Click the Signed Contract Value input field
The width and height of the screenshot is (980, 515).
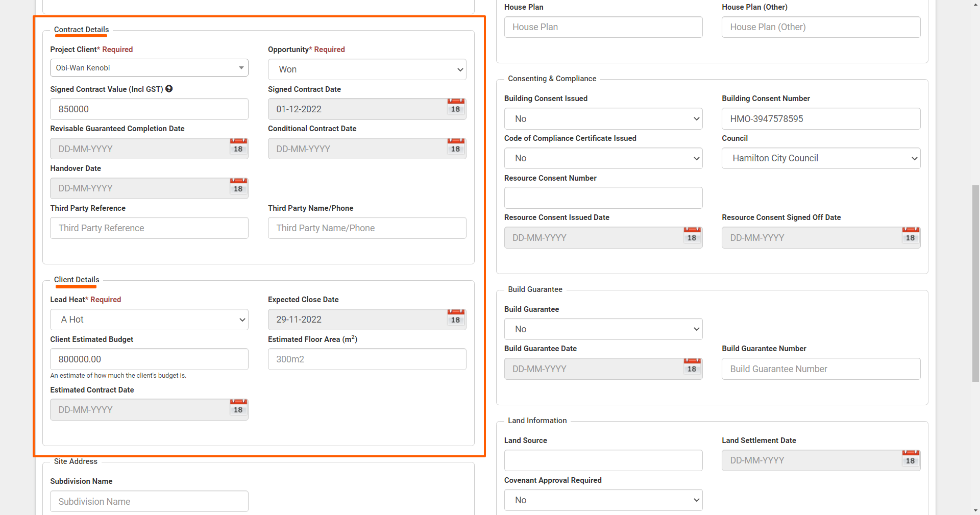pos(149,109)
